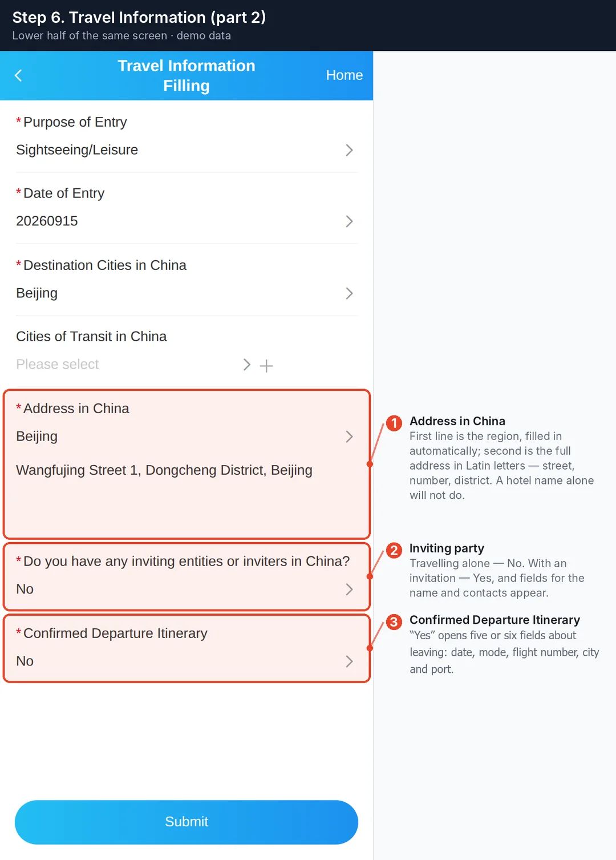
Task: Select the Sightseeing/Leisure value
Action: pos(77,150)
